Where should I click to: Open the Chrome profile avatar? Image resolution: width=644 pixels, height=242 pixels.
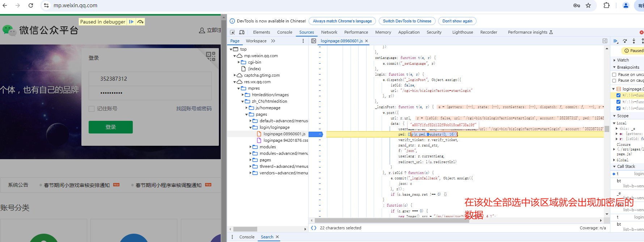[626, 5]
